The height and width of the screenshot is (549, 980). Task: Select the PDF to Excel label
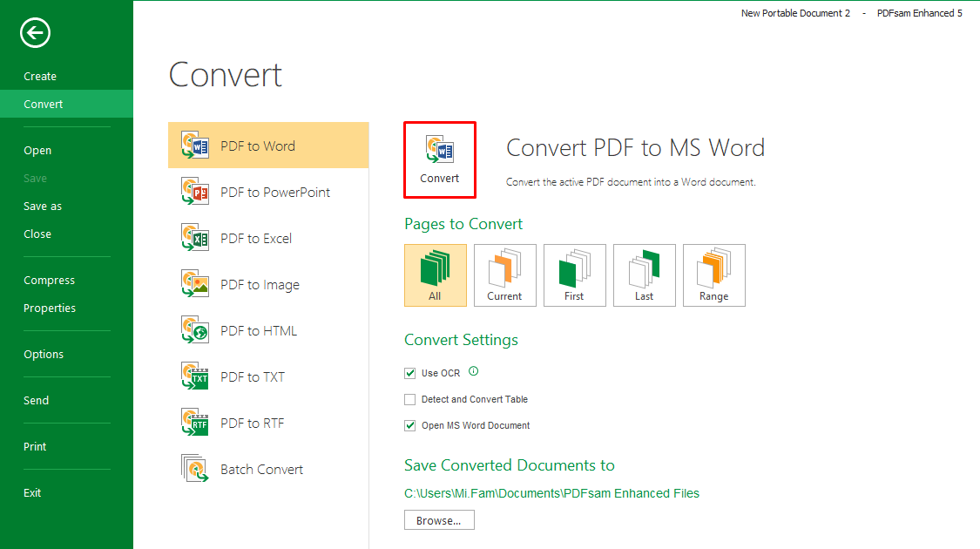pyautogui.click(x=256, y=239)
